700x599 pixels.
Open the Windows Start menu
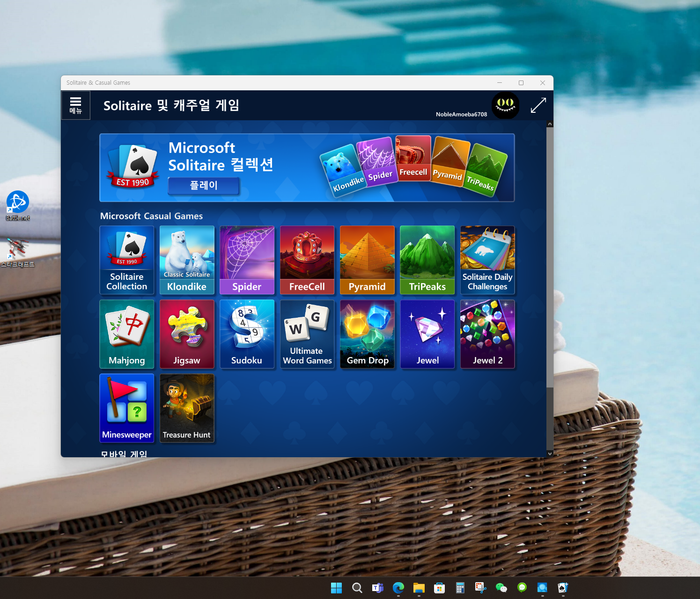pyautogui.click(x=336, y=588)
